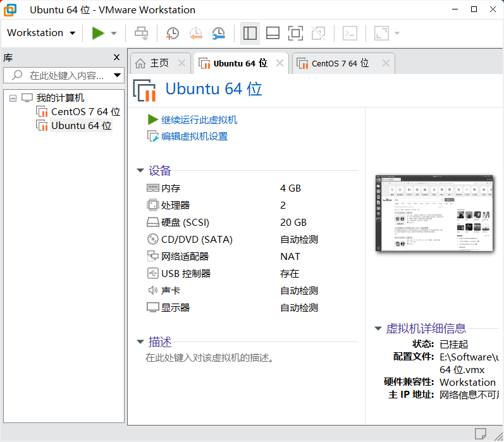This screenshot has height=442, width=504.
Task: Collapse the 我的计算机 tree node
Action: point(13,98)
